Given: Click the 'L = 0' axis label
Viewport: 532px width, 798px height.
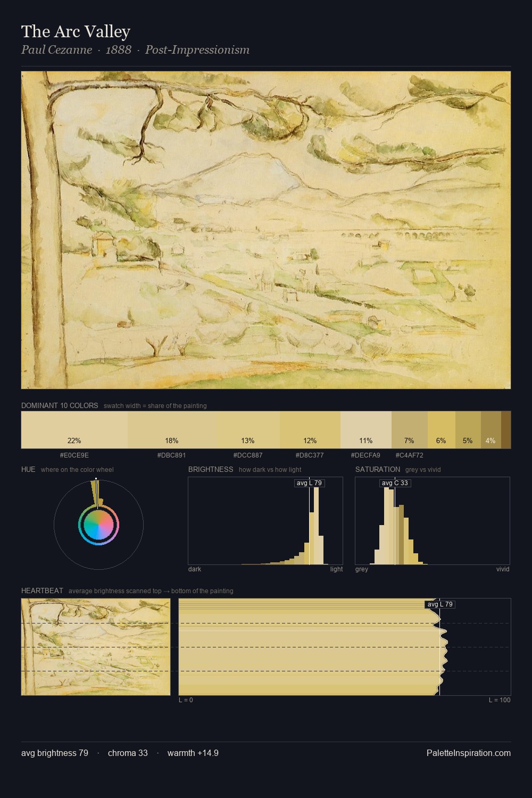Looking at the screenshot, I should (186, 700).
